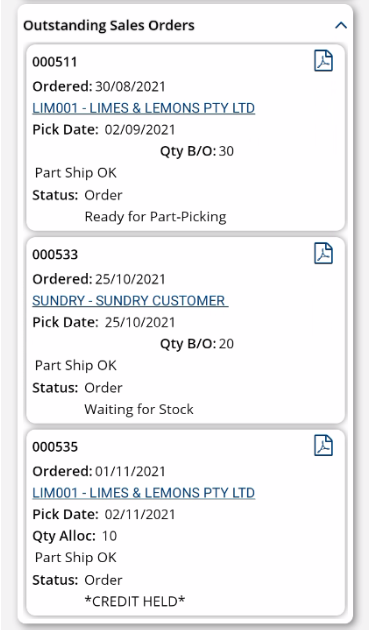This screenshot has height=630, width=369.
Task: Select order number 000511 heading
Action: tap(55, 62)
